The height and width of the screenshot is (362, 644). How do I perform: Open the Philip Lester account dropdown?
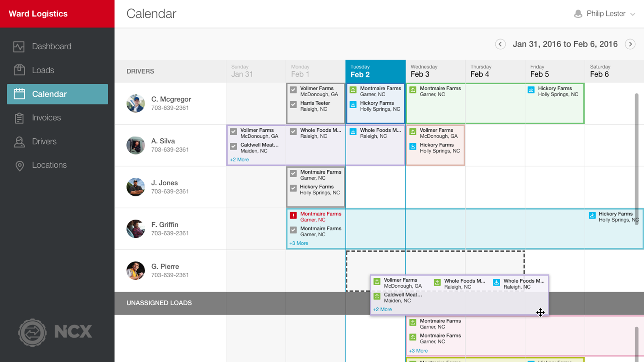coord(633,14)
